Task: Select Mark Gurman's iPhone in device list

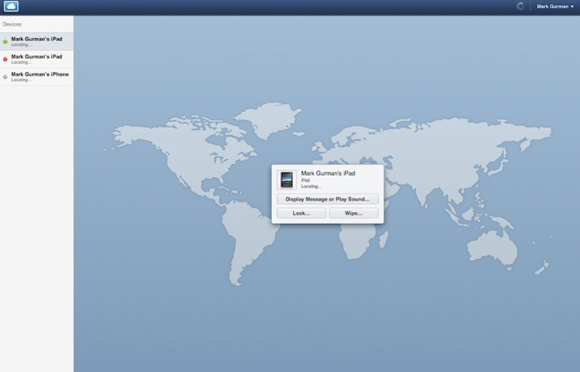Action: (x=37, y=77)
